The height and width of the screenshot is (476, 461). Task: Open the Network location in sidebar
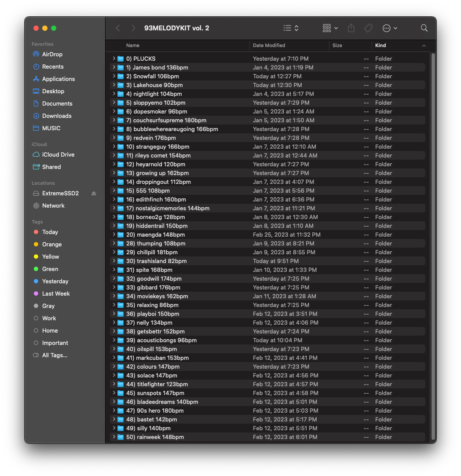[53, 206]
